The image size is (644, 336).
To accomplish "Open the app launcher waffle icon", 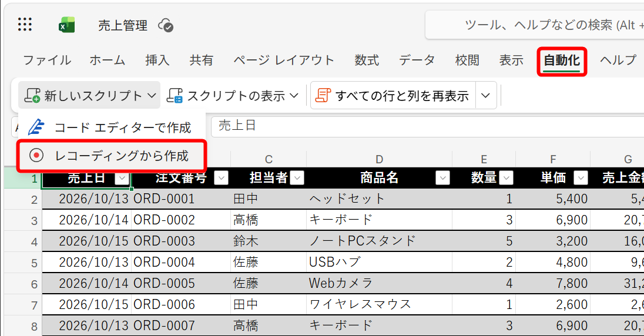I will (25, 25).
